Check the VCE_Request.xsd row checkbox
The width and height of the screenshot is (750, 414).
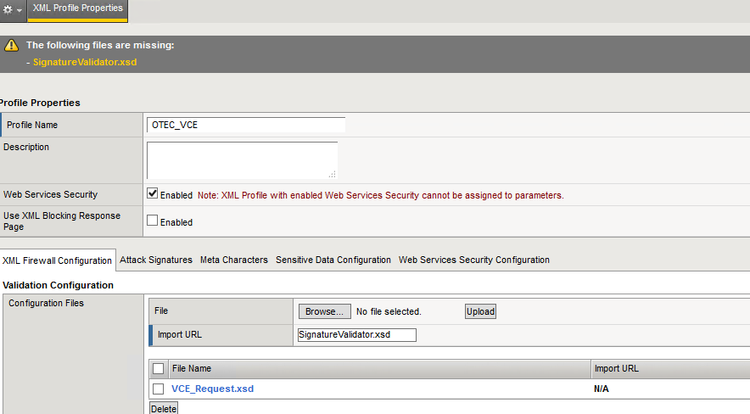158,388
